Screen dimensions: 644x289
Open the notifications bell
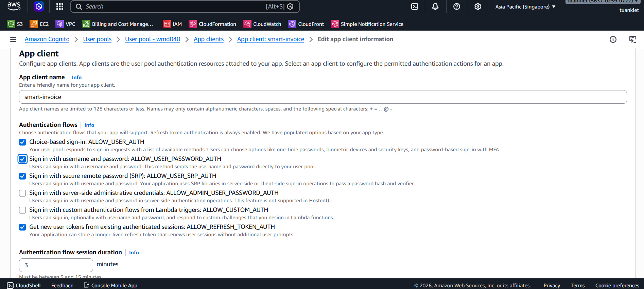point(435,6)
